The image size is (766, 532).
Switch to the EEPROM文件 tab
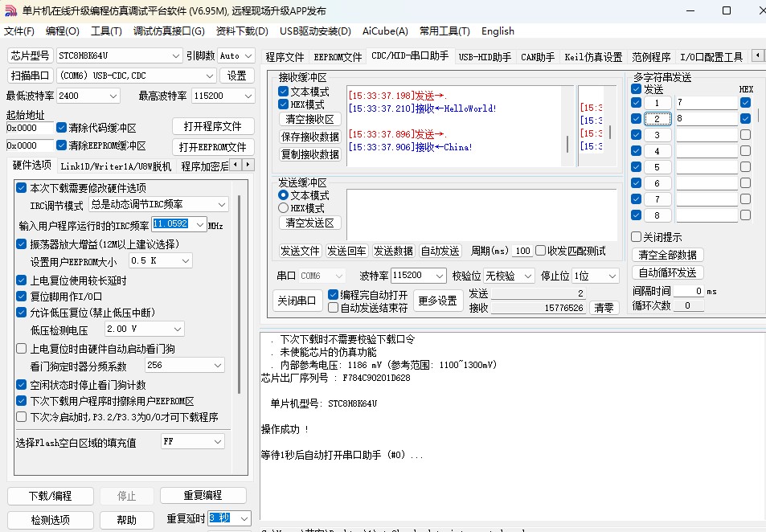click(x=338, y=57)
